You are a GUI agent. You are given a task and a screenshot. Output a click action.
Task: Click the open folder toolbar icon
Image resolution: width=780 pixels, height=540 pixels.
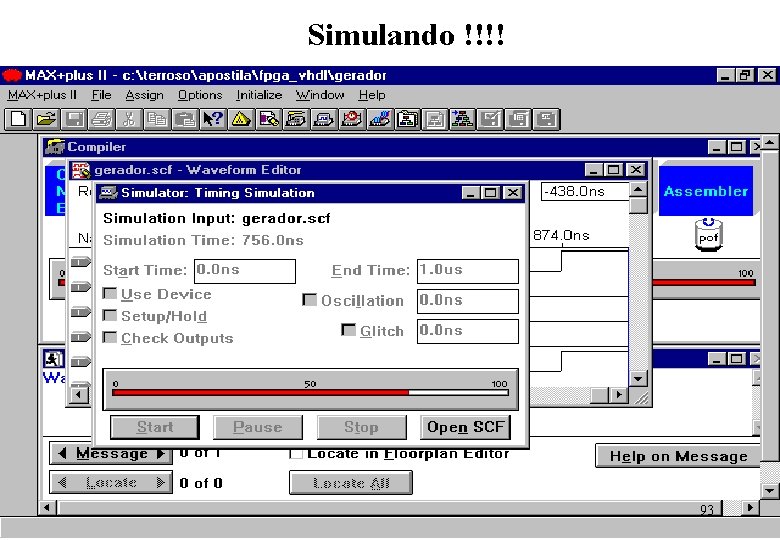pos(46,119)
